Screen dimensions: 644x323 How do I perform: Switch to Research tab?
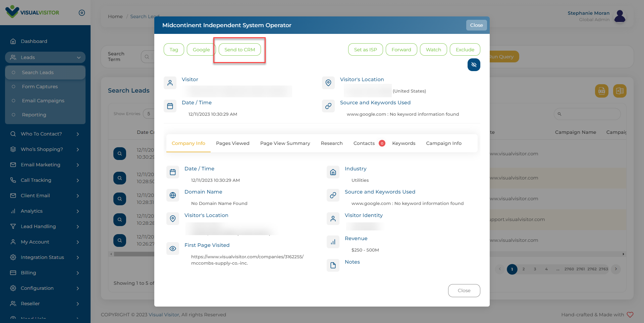click(x=331, y=143)
